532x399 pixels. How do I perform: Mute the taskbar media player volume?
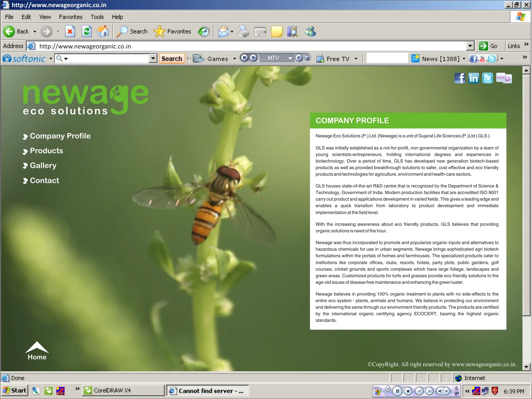tap(440, 391)
